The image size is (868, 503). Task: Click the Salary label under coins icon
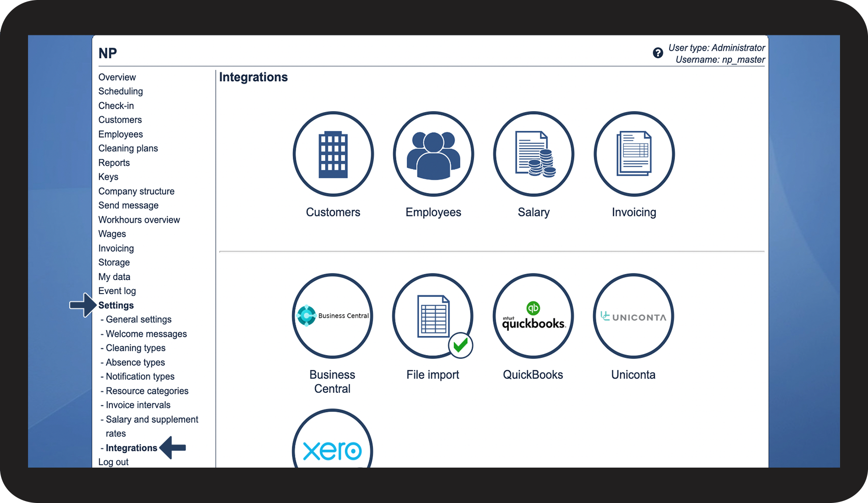(533, 212)
